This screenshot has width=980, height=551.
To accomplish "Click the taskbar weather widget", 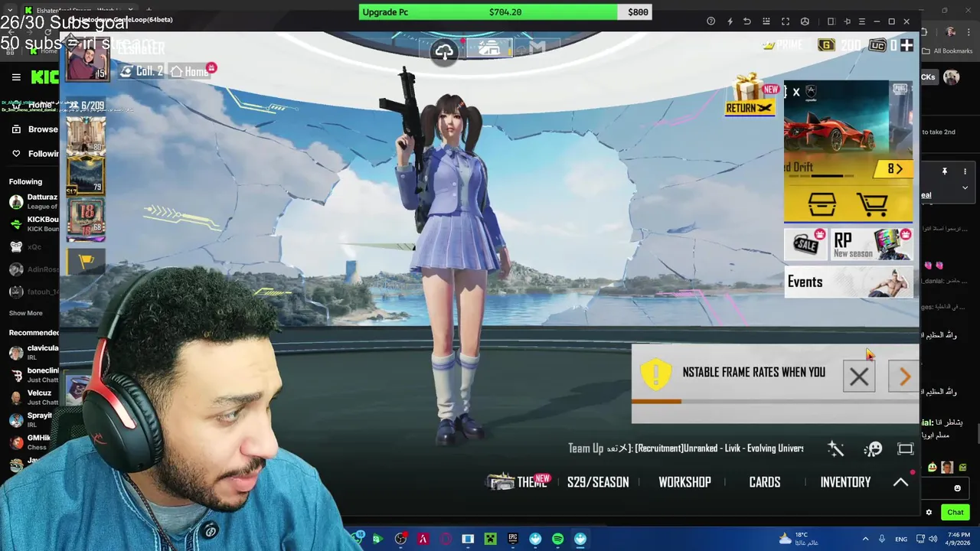I will [799, 539].
